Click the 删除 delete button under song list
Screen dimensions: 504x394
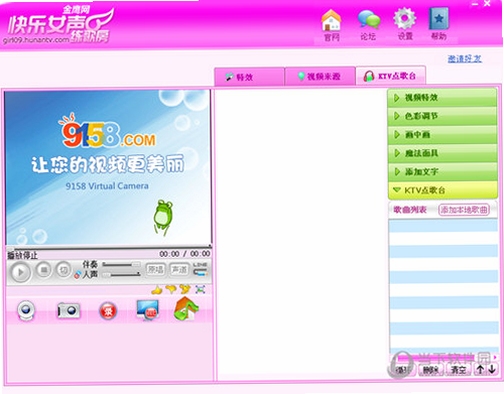tap(430, 370)
